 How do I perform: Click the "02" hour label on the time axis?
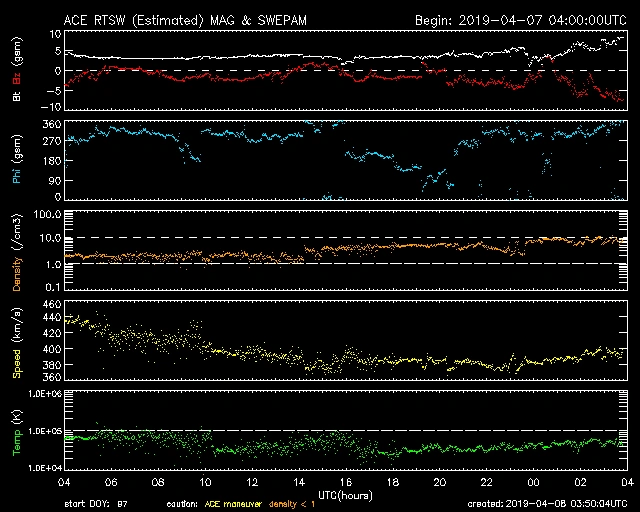[x=581, y=483]
